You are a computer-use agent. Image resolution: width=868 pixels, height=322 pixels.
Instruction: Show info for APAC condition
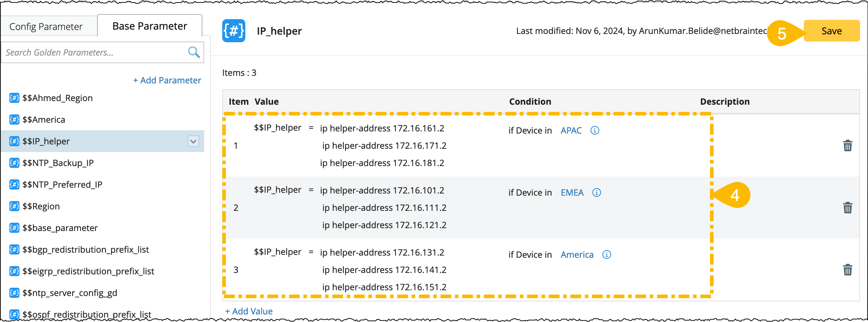(x=595, y=130)
